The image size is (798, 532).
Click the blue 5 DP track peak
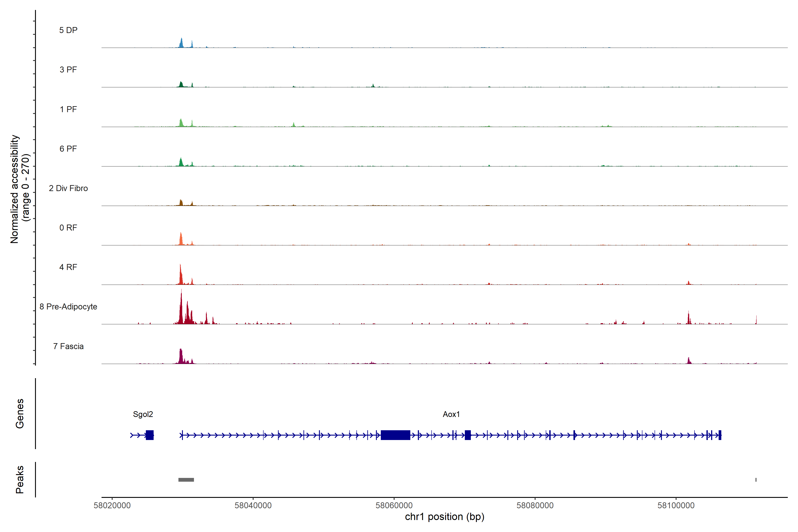[182, 43]
